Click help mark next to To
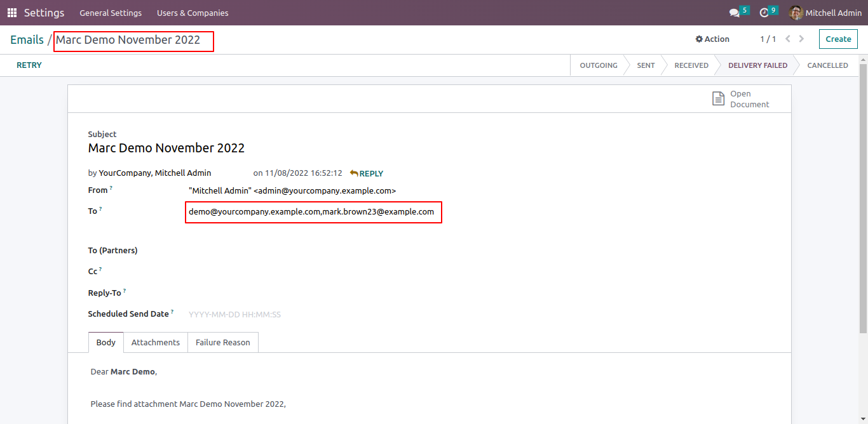The image size is (868, 424). tap(100, 209)
